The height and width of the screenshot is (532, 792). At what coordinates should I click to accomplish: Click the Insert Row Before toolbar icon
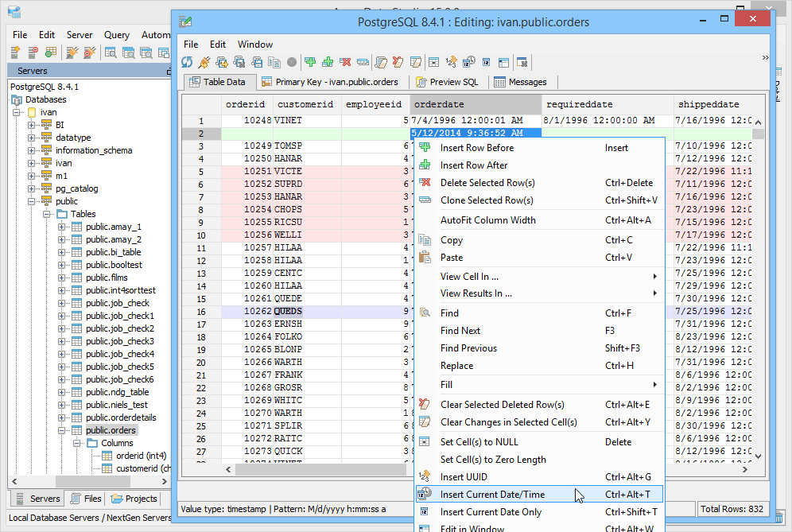[310, 62]
